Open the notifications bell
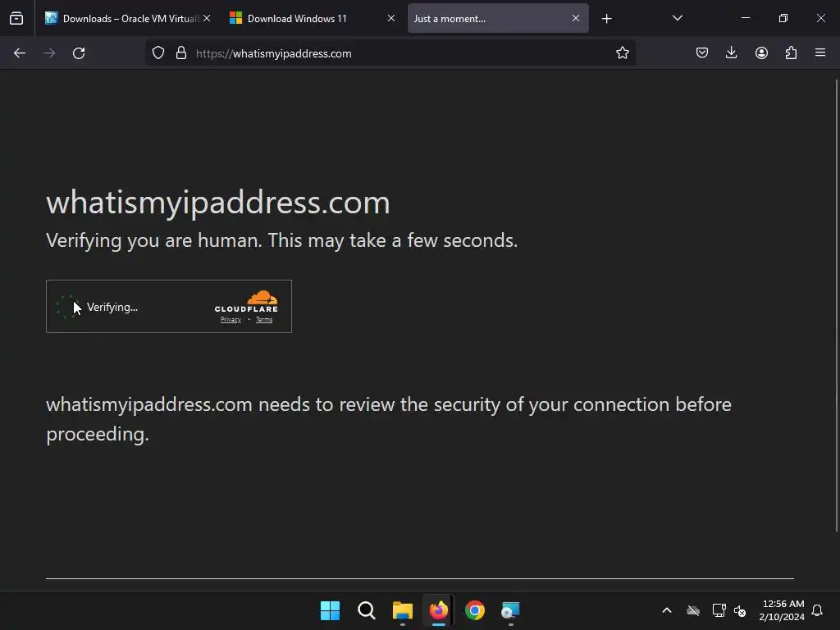This screenshot has height=630, width=840. coord(818,610)
